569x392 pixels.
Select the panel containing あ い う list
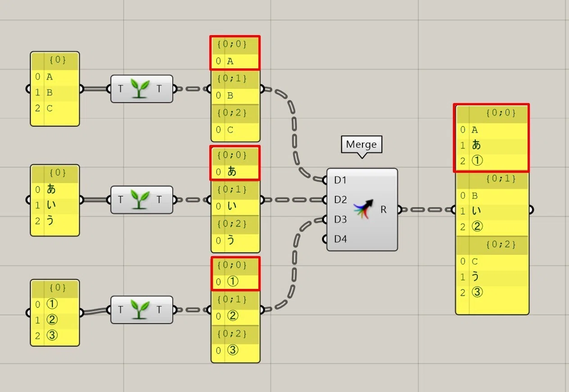click(x=55, y=200)
